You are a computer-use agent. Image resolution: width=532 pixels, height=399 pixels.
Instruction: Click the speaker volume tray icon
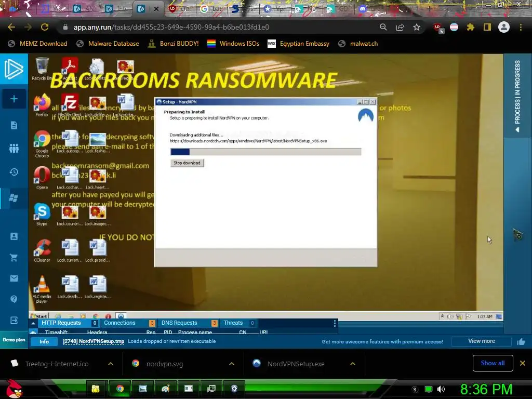pos(441,389)
